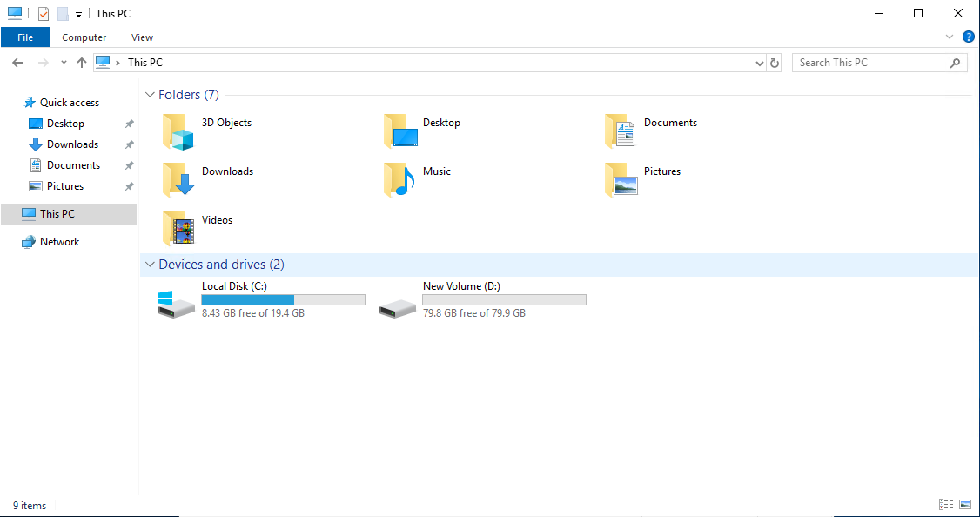
Task: Open the Help question mark icon
Action: tap(969, 37)
